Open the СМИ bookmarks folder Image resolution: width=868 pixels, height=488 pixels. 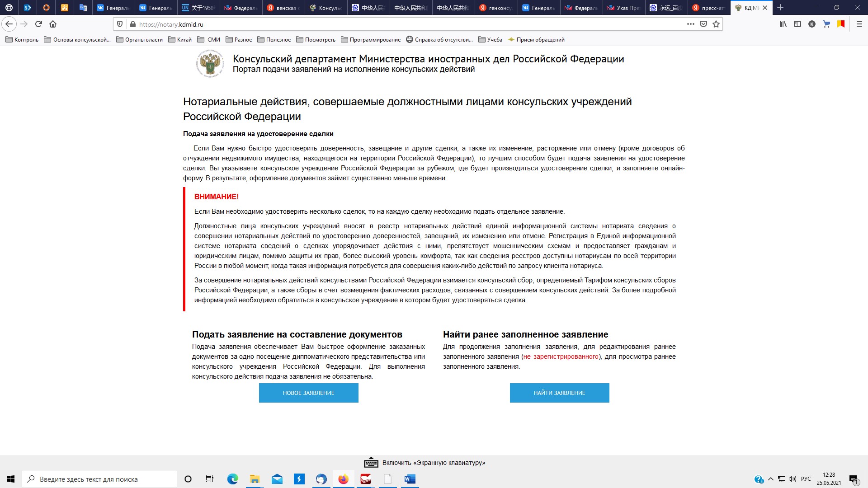(x=209, y=40)
